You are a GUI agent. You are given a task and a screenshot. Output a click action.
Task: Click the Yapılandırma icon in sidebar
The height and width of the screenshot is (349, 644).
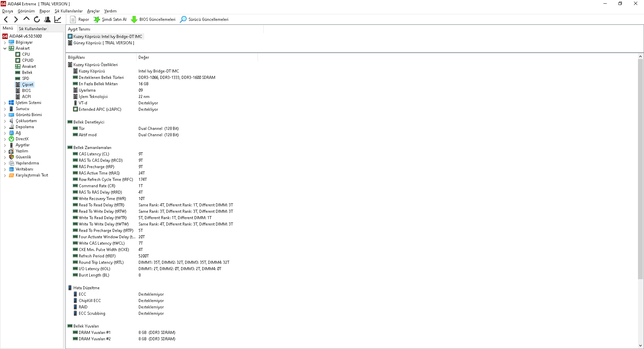pyautogui.click(x=11, y=163)
